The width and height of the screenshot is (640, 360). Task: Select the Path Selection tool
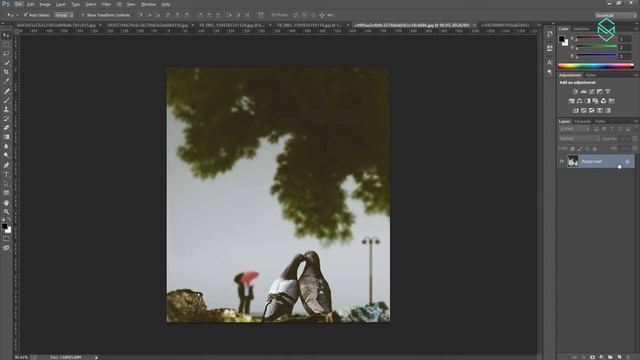point(6,184)
